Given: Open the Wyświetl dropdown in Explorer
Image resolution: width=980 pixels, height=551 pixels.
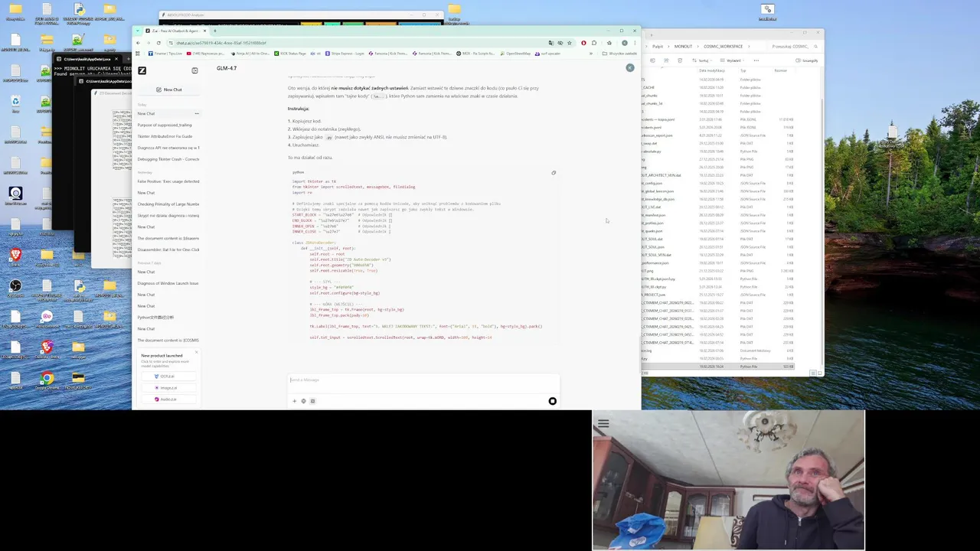Looking at the screenshot, I should 733,60.
